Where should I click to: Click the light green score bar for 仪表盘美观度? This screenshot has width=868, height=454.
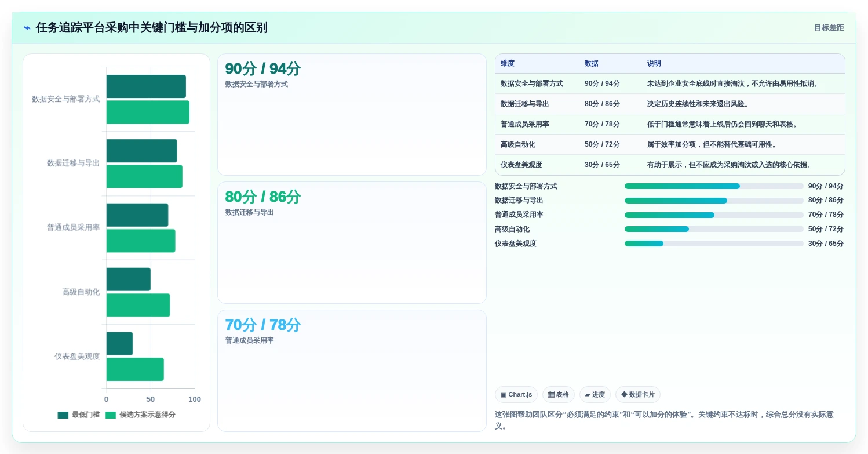point(135,369)
